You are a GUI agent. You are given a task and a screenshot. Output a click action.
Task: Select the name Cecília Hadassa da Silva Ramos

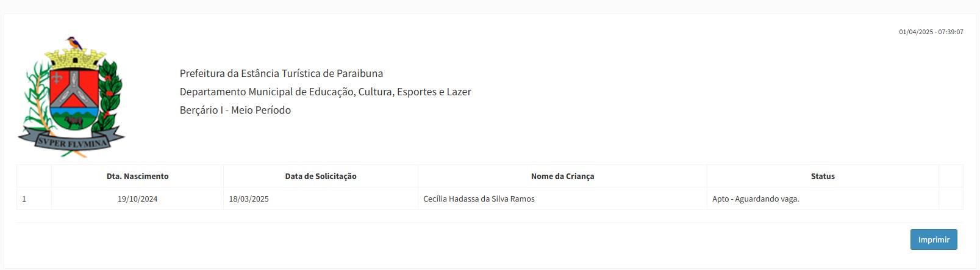(x=479, y=199)
